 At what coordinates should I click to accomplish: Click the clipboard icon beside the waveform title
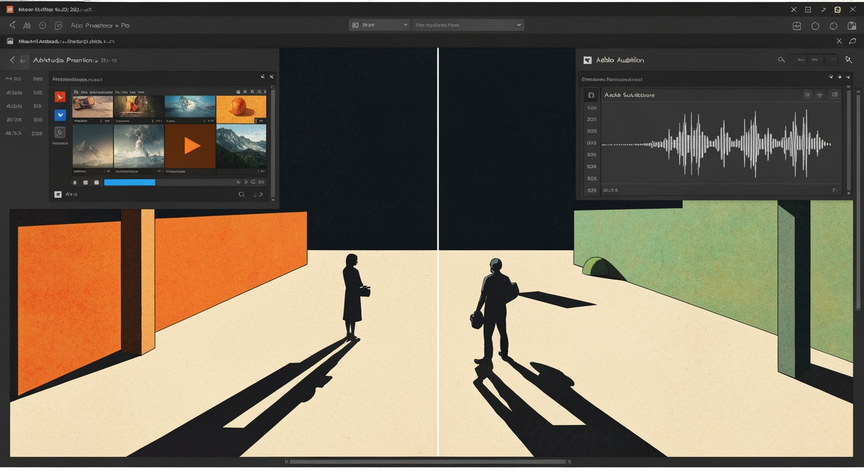[x=591, y=95]
